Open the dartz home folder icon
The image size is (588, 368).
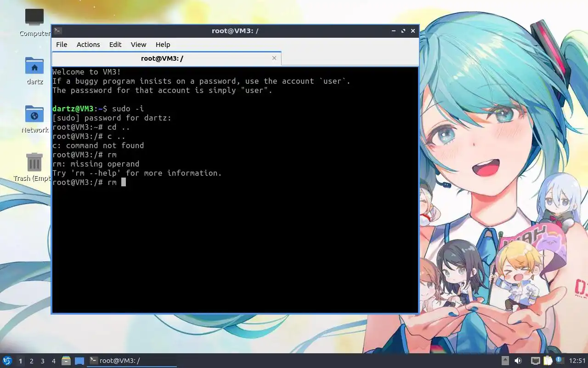(x=34, y=71)
